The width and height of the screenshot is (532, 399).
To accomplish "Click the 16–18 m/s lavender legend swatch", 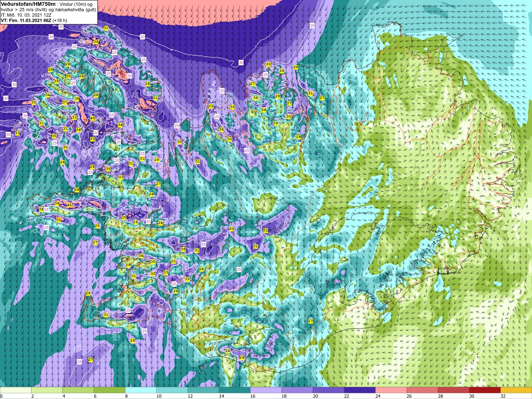I will [266, 390].
